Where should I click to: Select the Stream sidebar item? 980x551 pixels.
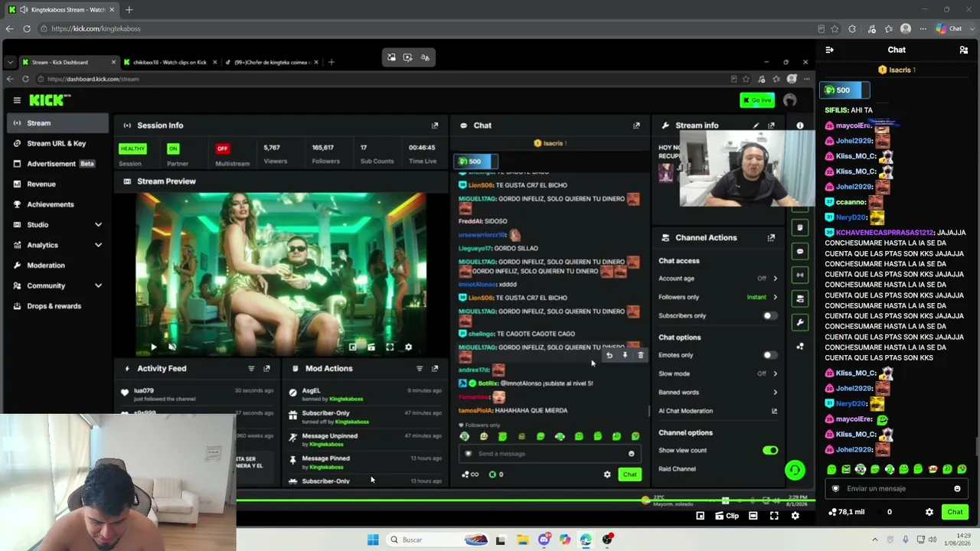click(x=58, y=123)
